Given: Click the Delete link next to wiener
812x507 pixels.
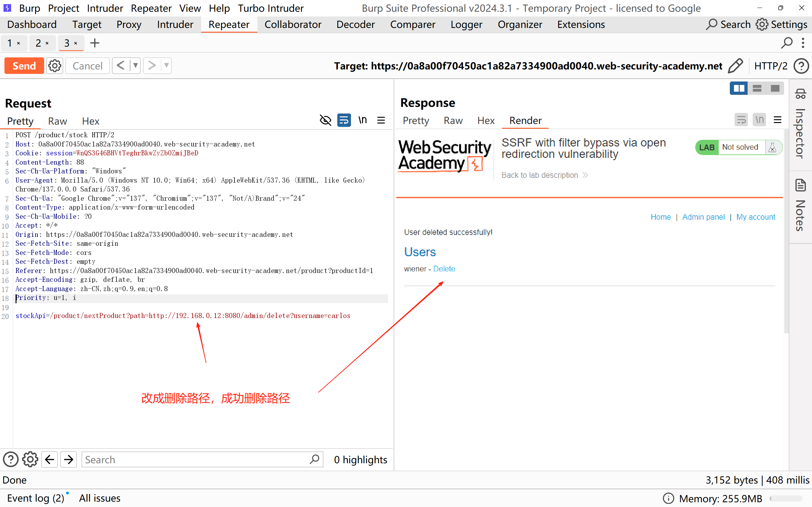Looking at the screenshot, I should coord(444,269).
